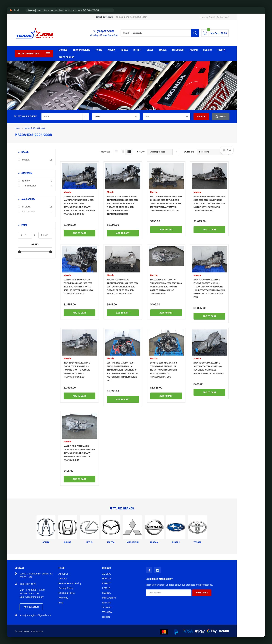
Task: Visit the Instagram icon in footer
Action: [x=158, y=570]
